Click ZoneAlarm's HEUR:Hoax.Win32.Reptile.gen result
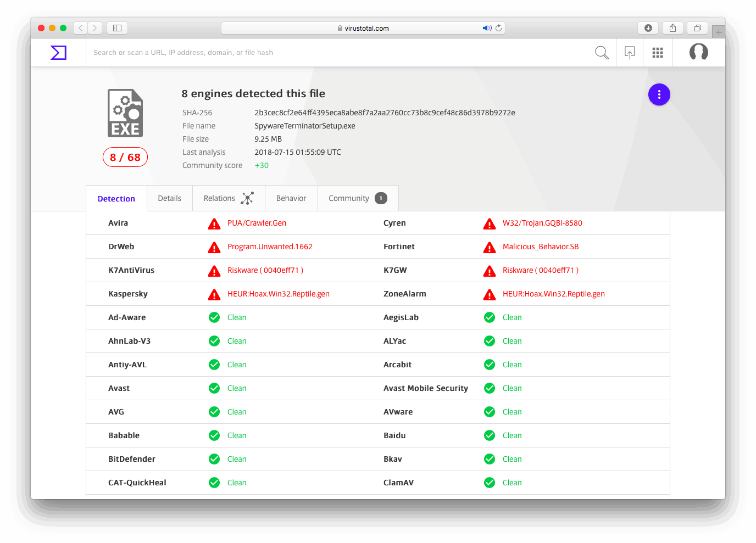756x543 pixels. pyautogui.click(x=554, y=294)
